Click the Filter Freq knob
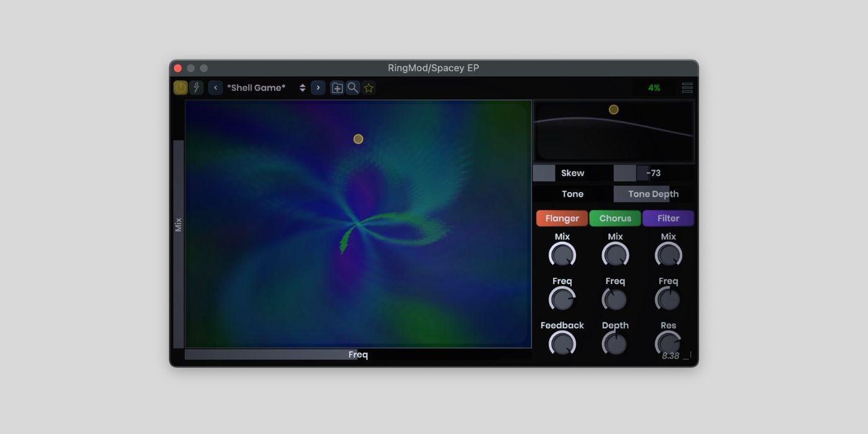 coord(668,299)
